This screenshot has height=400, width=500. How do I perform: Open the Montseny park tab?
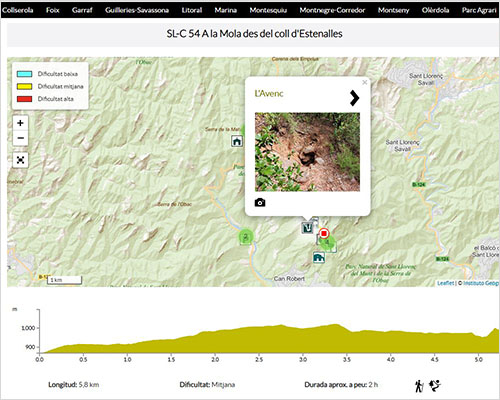(393, 10)
